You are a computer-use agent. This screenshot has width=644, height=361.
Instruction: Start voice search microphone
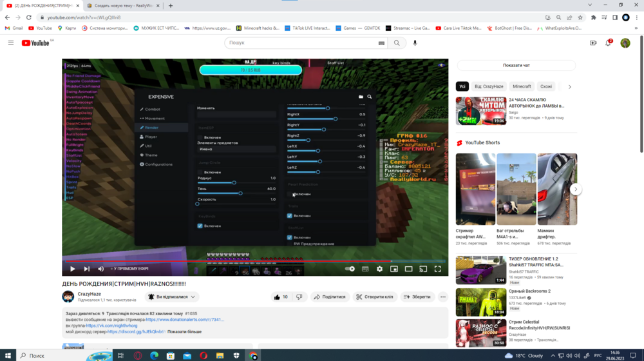(x=415, y=43)
